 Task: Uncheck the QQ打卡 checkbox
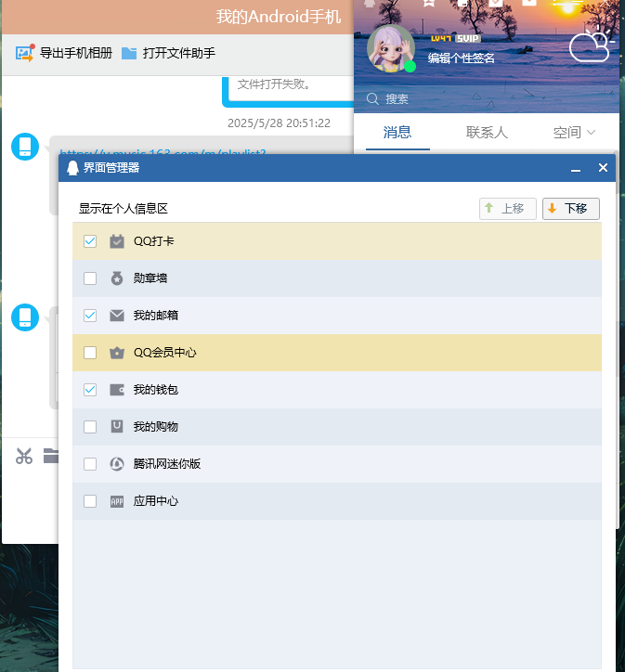(x=90, y=241)
